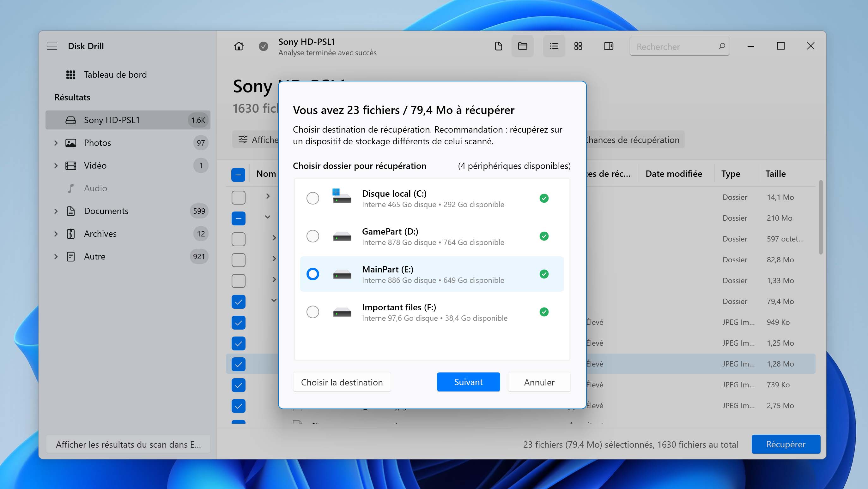
Task: Select Important files (F:) radio button
Action: coord(313,312)
